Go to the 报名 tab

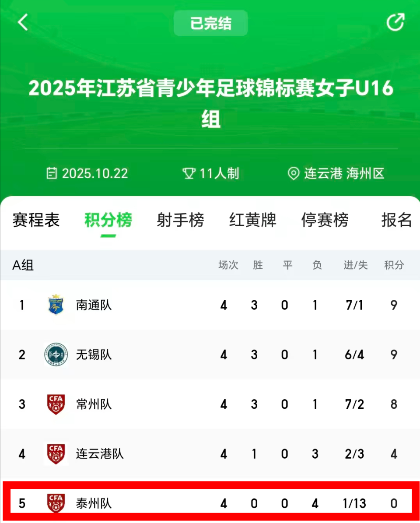(x=396, y=220)
